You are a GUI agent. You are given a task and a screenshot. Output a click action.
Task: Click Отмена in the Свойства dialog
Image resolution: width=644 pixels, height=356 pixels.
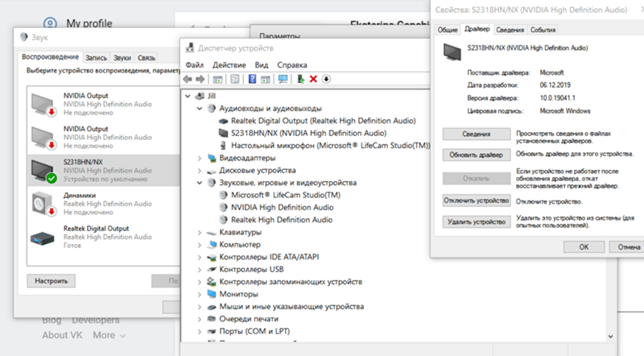click(629, 247)
